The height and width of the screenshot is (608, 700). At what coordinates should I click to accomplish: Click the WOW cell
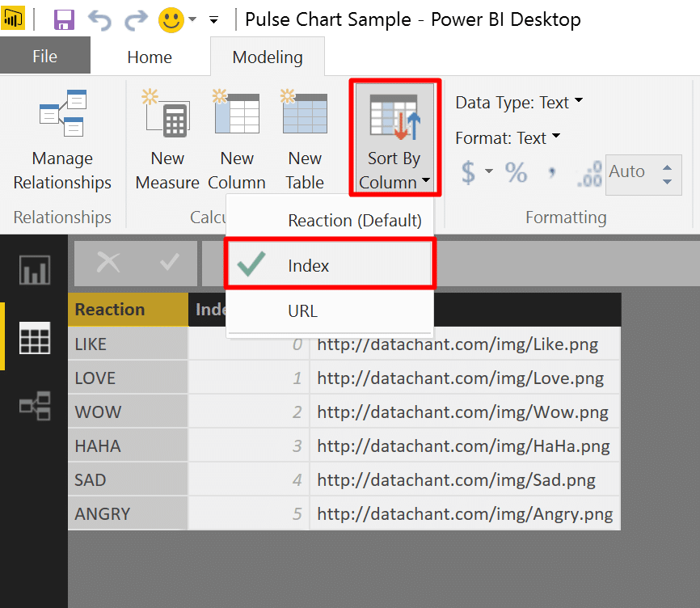[129, 412]
